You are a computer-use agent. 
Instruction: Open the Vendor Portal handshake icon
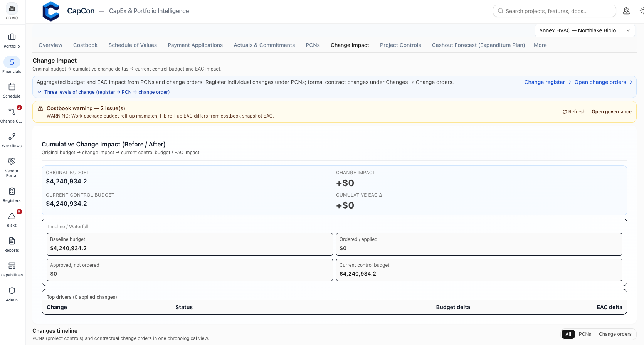(x=12, y=162)
